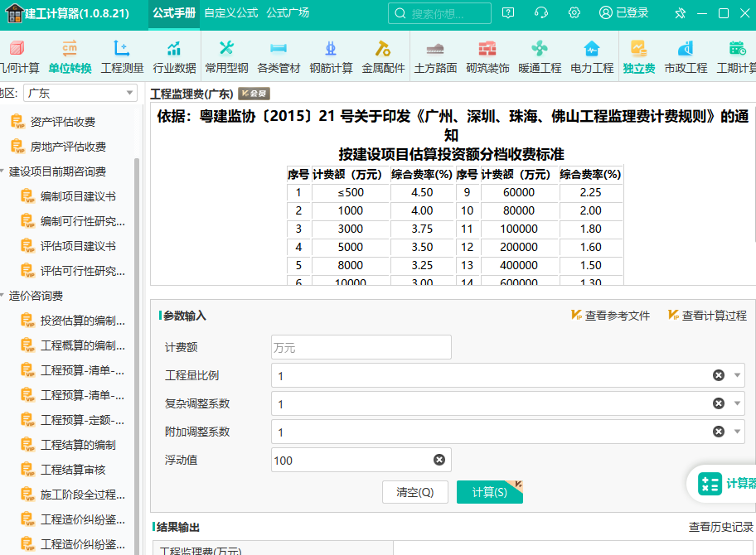
Task: Select 评估项目建议书 in the sidebar
Action: pyautogui.click(x=78, y=246)
